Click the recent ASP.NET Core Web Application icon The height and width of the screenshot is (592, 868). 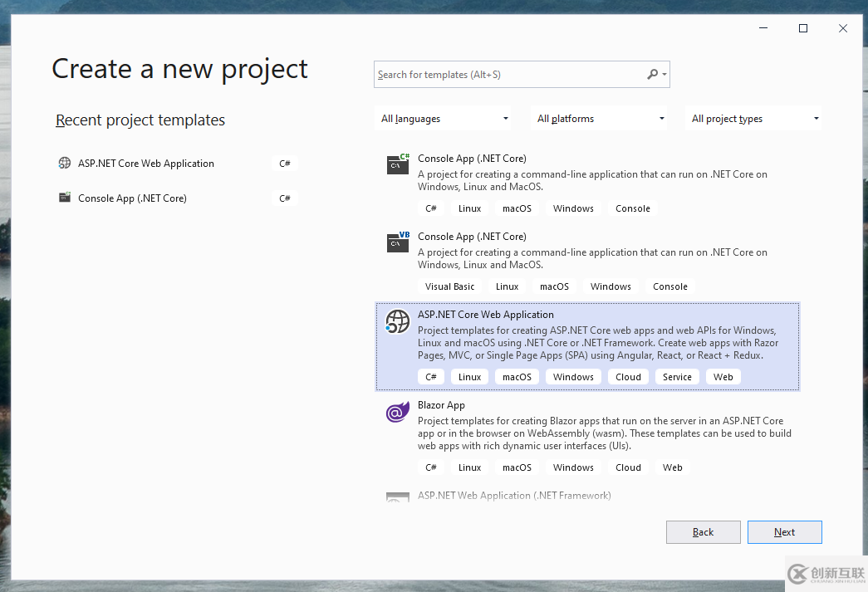tap(65, 164)
